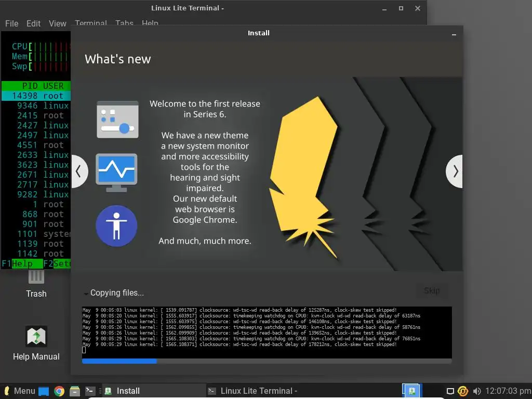Open the file manager icon in taskbar
The image size is (532, 399).
[75, 391]
